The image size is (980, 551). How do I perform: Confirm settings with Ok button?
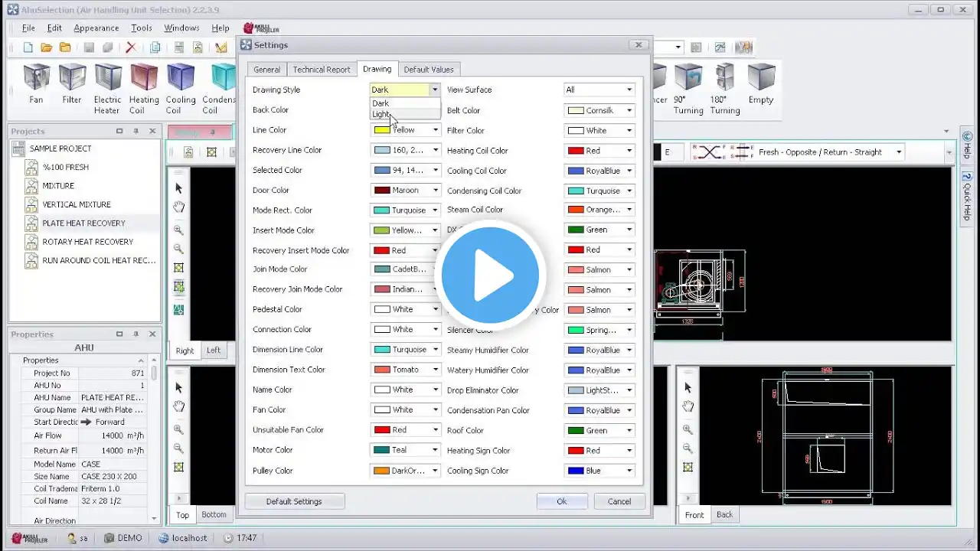[x=562, y=501]
